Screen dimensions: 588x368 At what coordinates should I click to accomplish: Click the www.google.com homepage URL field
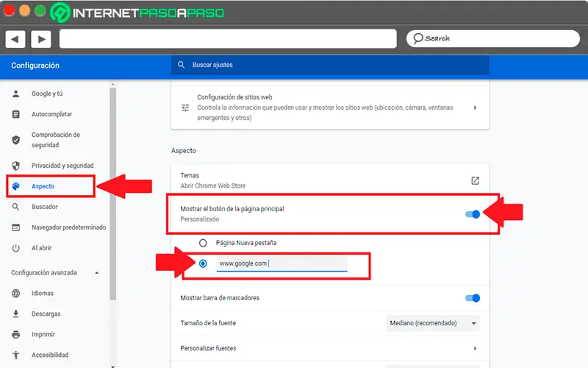(282, 263)
